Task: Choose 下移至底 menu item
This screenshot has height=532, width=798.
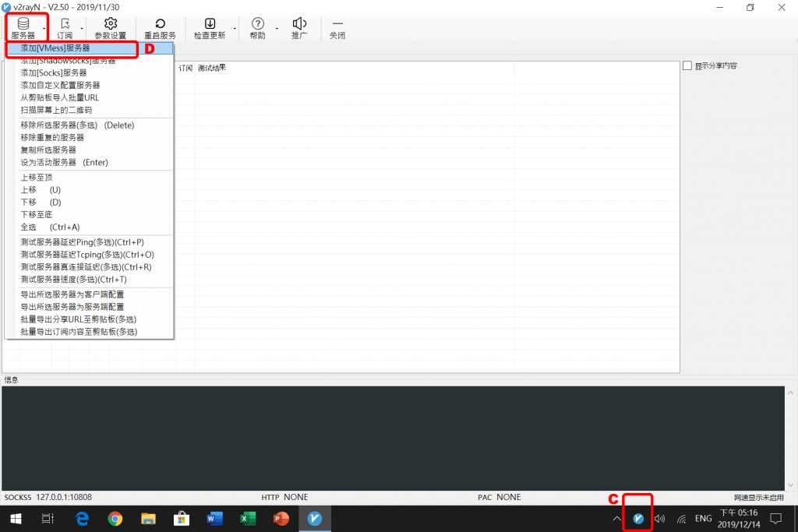Action: [89, 215]
